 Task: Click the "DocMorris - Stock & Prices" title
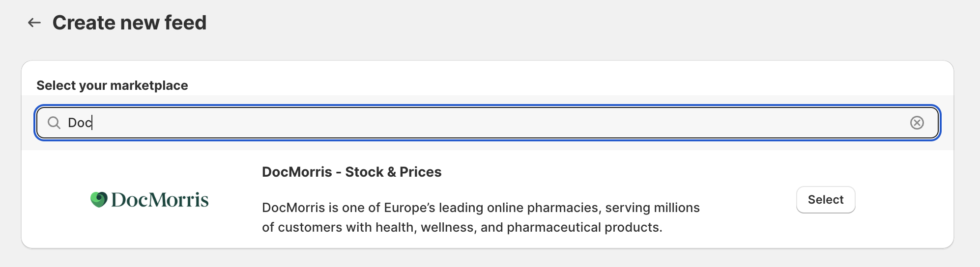pyautogui.click(x=352, y=172)
